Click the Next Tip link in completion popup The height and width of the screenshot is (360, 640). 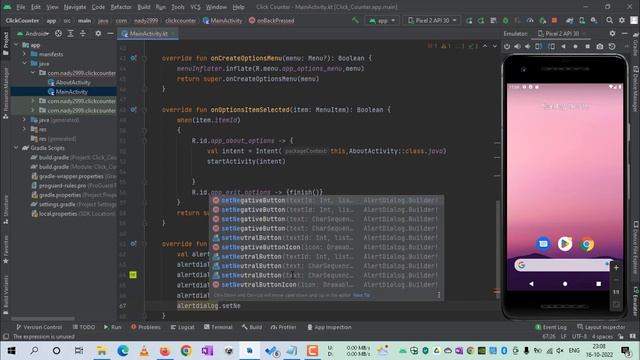(x=362, y=295)
